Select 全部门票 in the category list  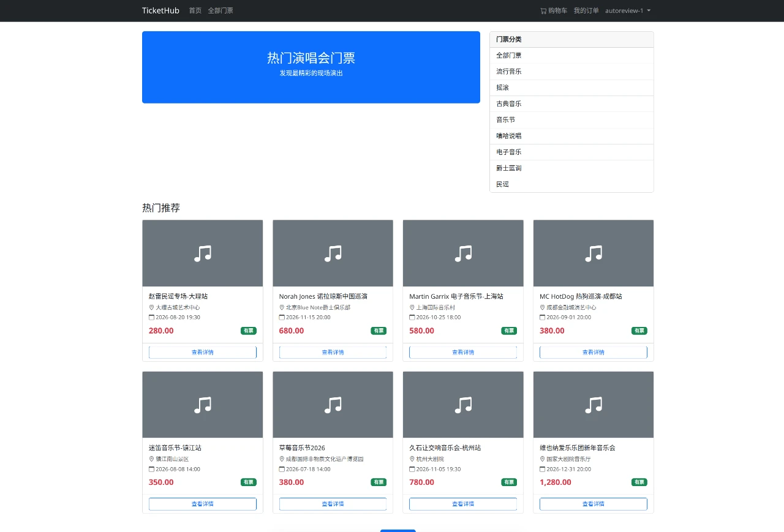(571, 56)
